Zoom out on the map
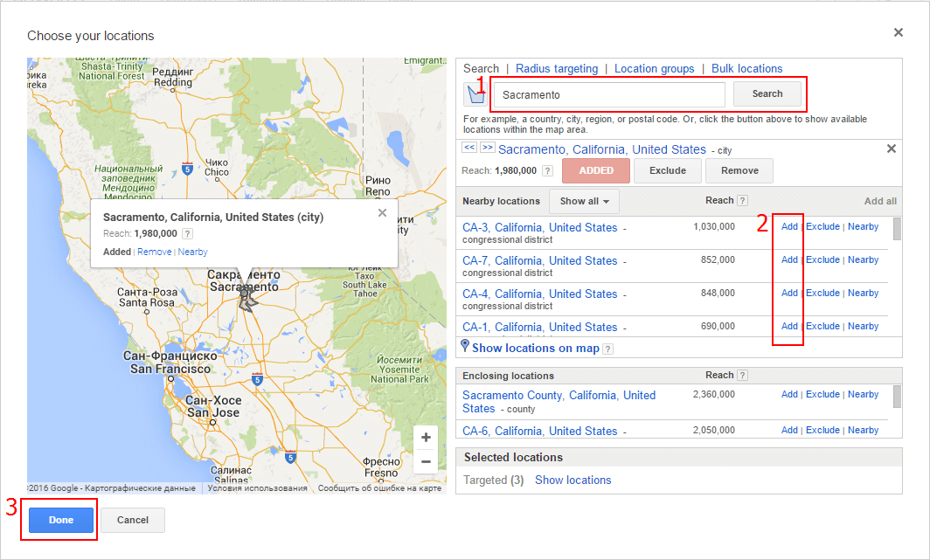930x560 pixels. [426, 461]
